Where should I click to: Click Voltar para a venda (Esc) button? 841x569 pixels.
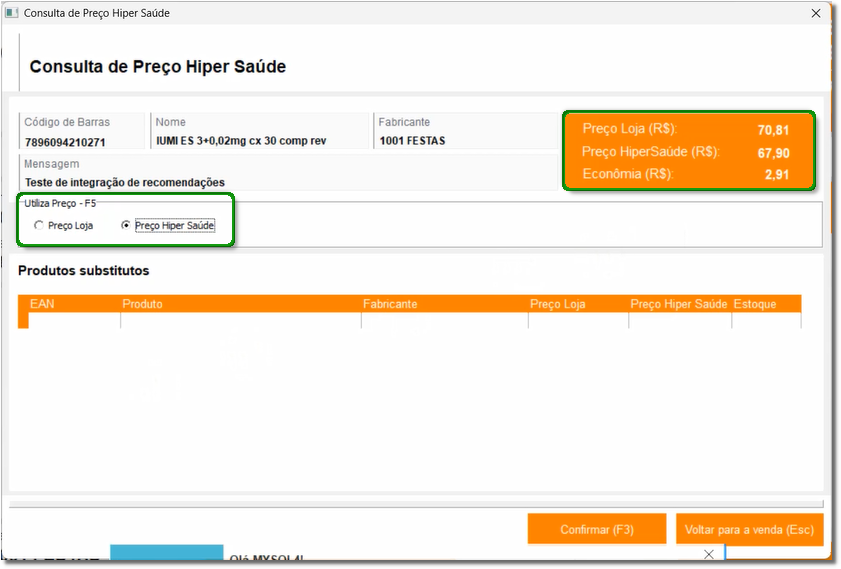[749, 529]
